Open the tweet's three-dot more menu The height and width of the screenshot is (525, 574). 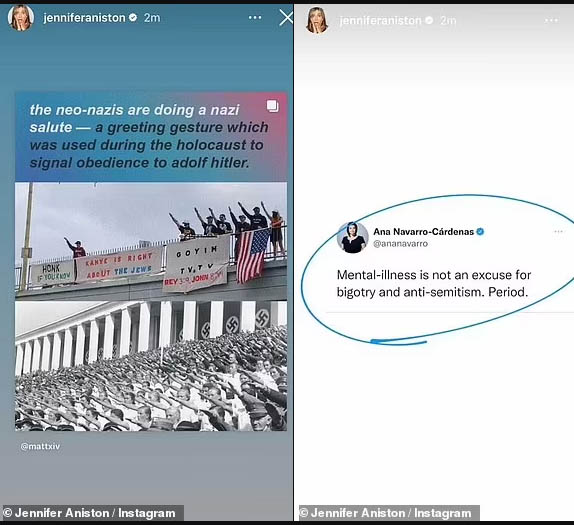[558, 231]
